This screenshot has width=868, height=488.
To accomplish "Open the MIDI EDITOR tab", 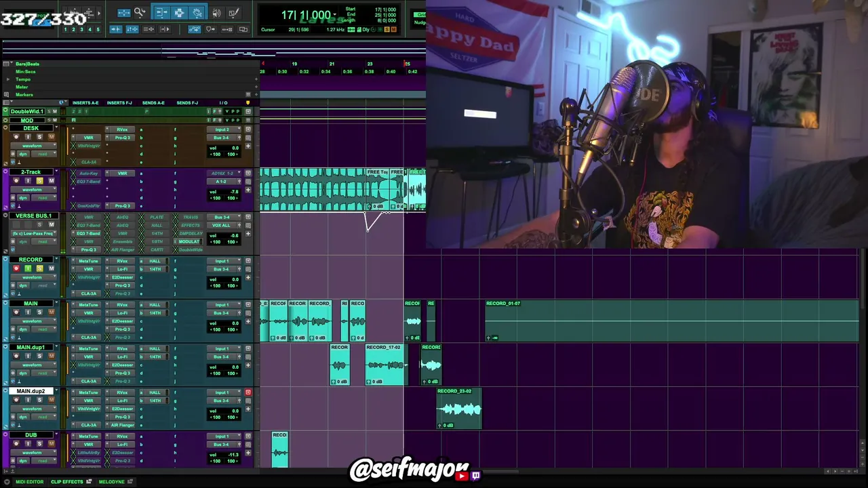I will pyautogui.click(x=29, y=482).
